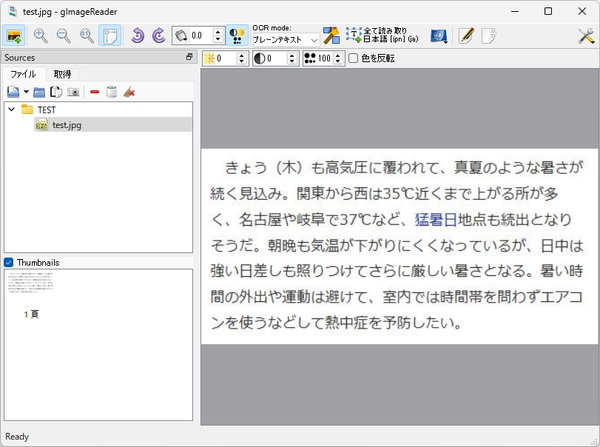Rotate page left with purple arrow icon
The width and height of the screenshot is (600, 447).
137,36
